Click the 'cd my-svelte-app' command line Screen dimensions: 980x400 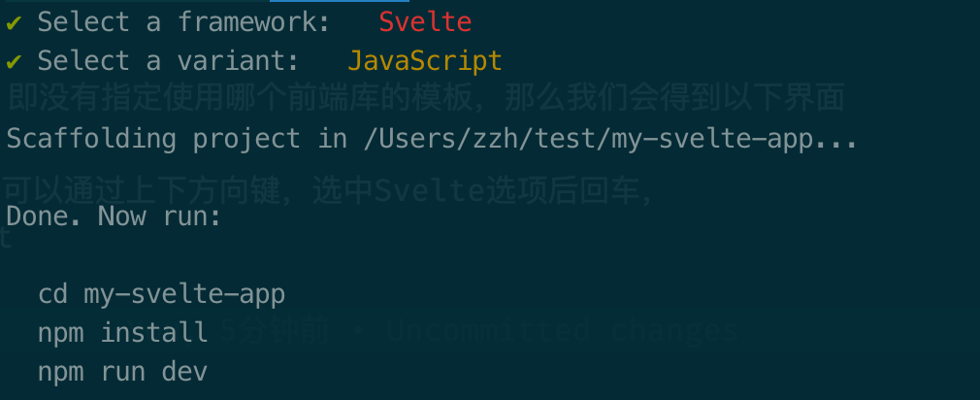(x=161, y=293)
